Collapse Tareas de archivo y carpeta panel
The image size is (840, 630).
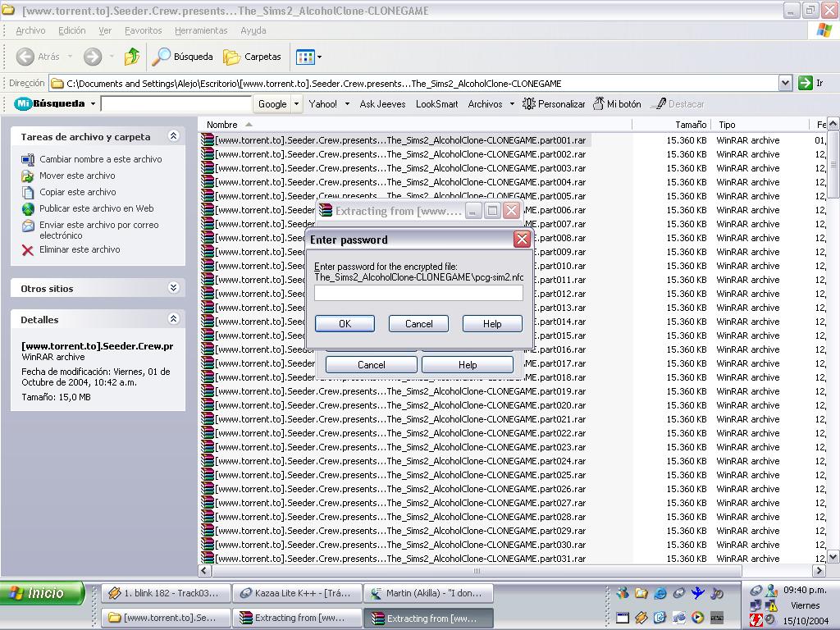pyautogui.click(x=174, y=136)
